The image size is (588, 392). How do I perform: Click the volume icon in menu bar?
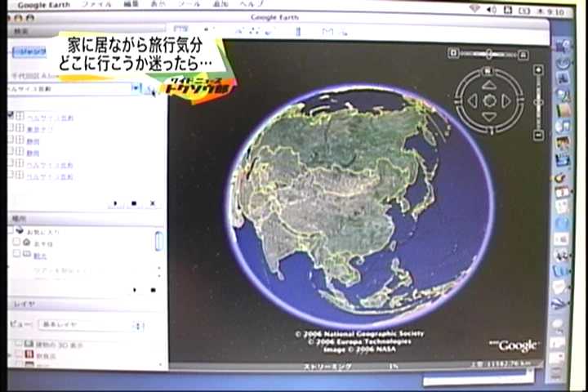coord(492,10)
